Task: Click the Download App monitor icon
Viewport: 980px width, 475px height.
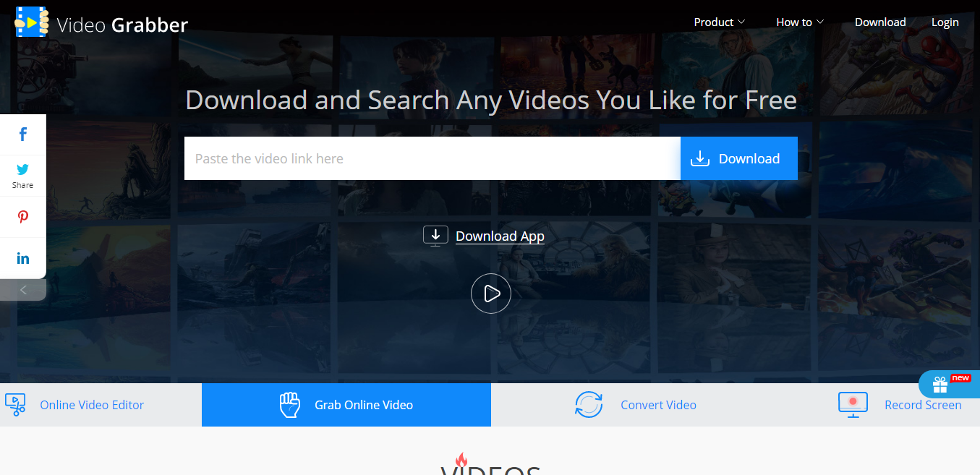Action: pos(435,236)
